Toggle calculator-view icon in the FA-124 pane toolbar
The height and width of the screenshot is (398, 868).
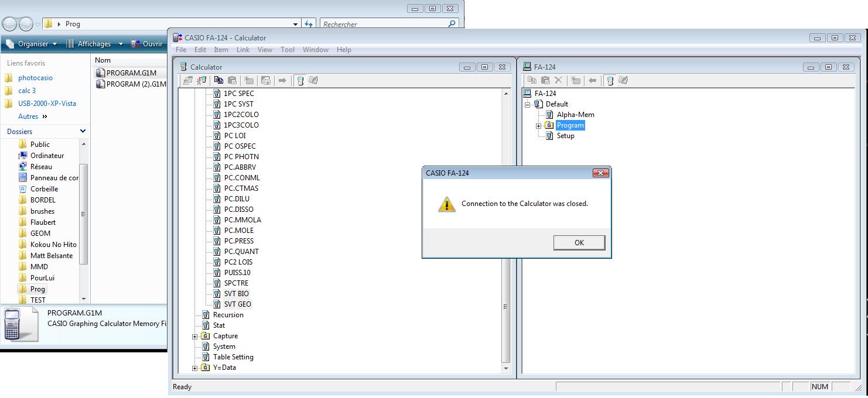610,80
